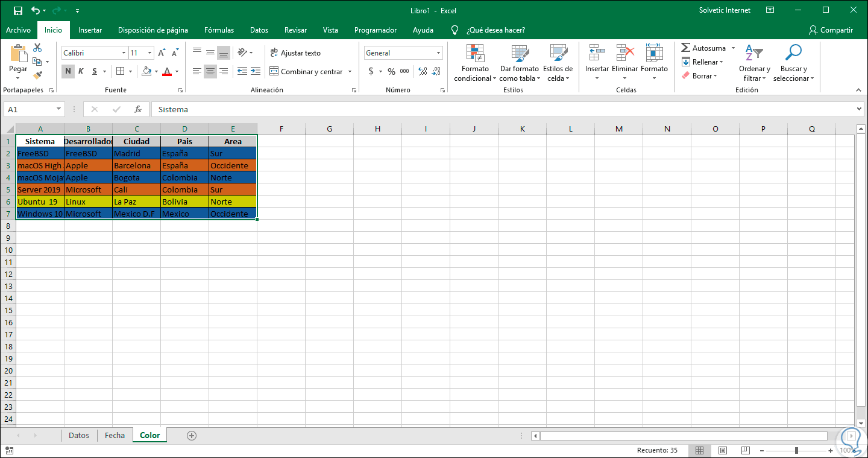This screenshot has height=458, width=868.
Task: Open Buscar y seleccionar
Action: click(x=793, y=64)
